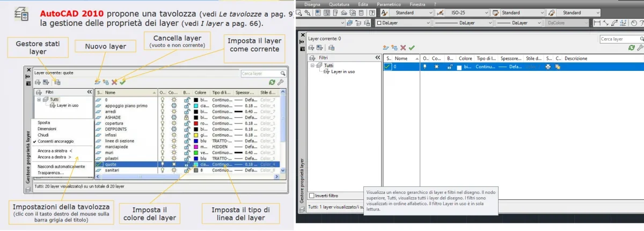Choose Nascondi automaticamente in context menu
Viewport: 644px width, 231px height.
click(61, 167)
